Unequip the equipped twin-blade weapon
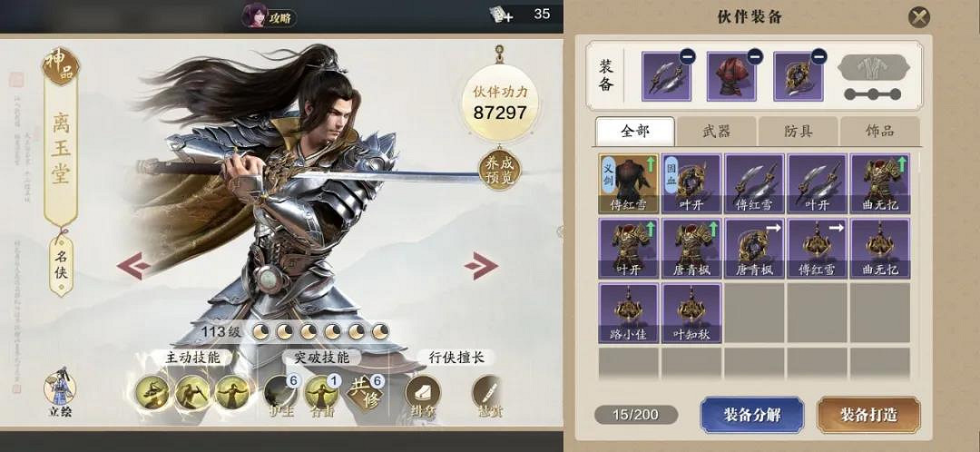Viewport: 980px width, 452px height. coord(688,56)
